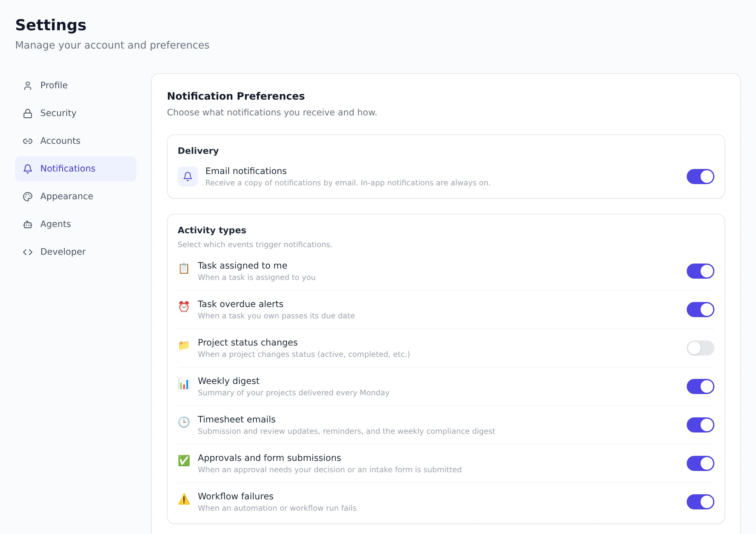Click the Activity types section title
Image resolution: width=756 pixels, height=534 pixels.
(212, 230)
